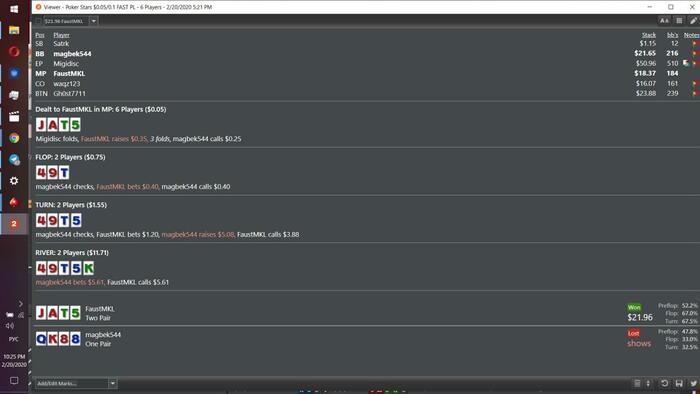This screenshot has width=700, height=394.
Task: Click the red 'Lost' badge
Action: [x=633, y=333]
